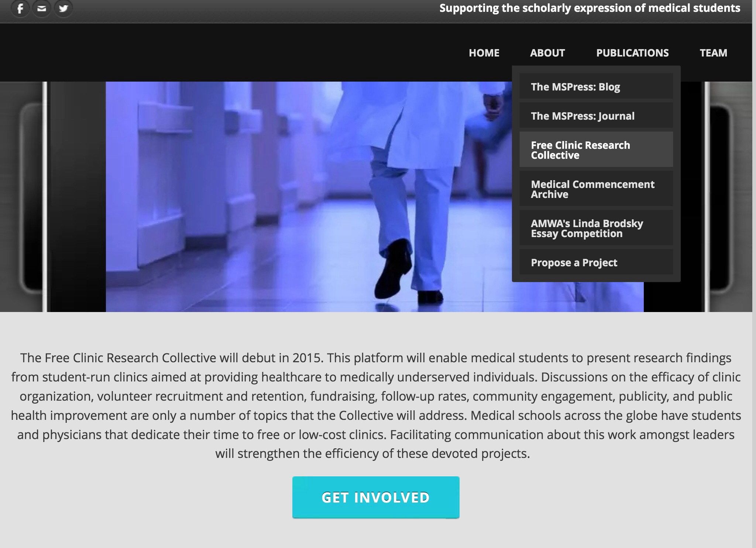Expand the PUBLICATIONS dropdown menu

coord(632,53)
